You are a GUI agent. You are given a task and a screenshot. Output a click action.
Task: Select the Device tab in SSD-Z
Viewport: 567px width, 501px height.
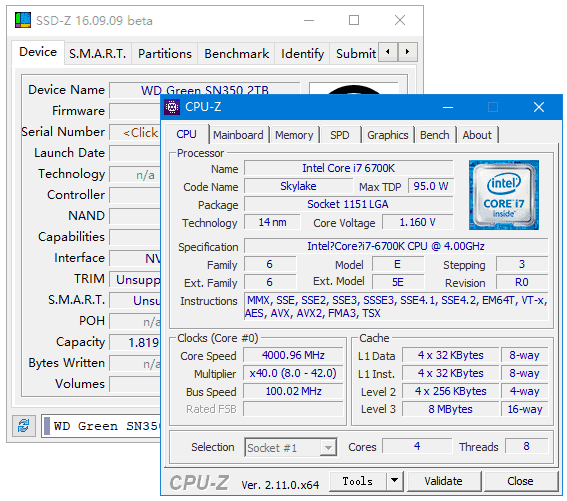click(38, 52)
